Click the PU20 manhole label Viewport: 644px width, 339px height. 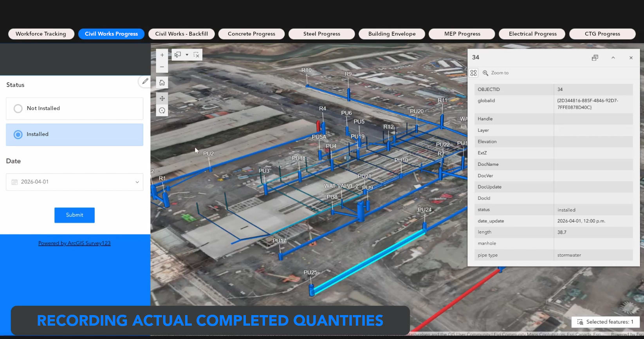point(417,111)
